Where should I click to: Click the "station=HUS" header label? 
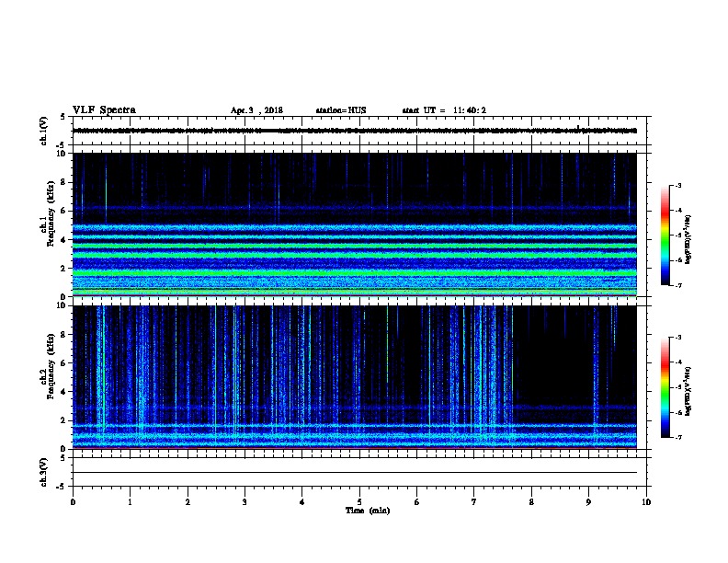click(341, 110)
